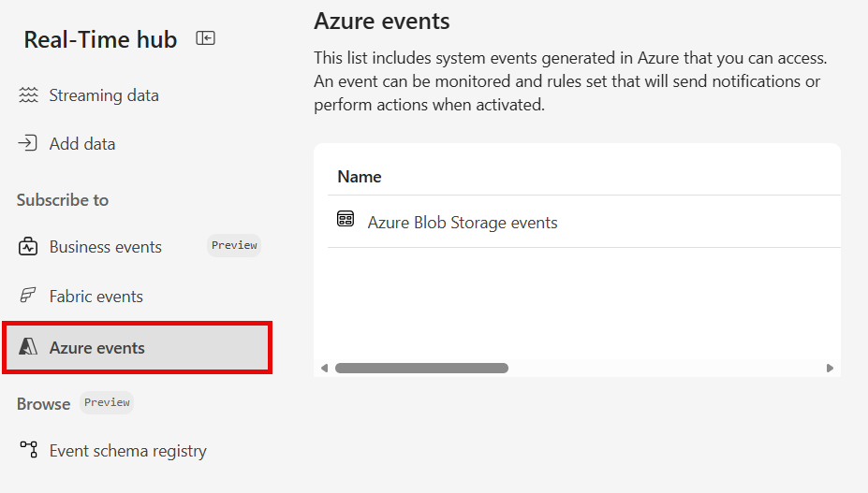This screenshot has height=493, width=868.
Task: Click the Azure events logo icon
Action: tap(28, 347)
